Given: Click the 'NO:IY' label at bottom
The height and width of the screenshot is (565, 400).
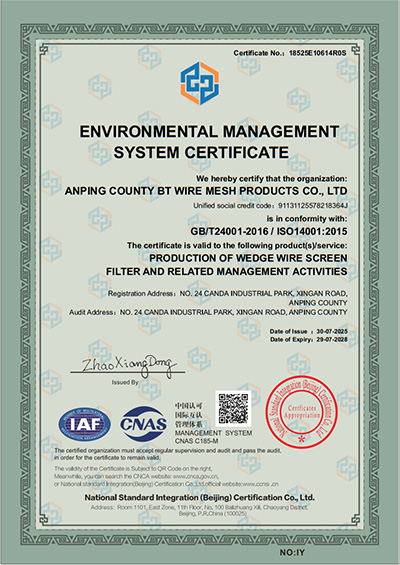Looking at the screenshot, I should pos(292,552).
